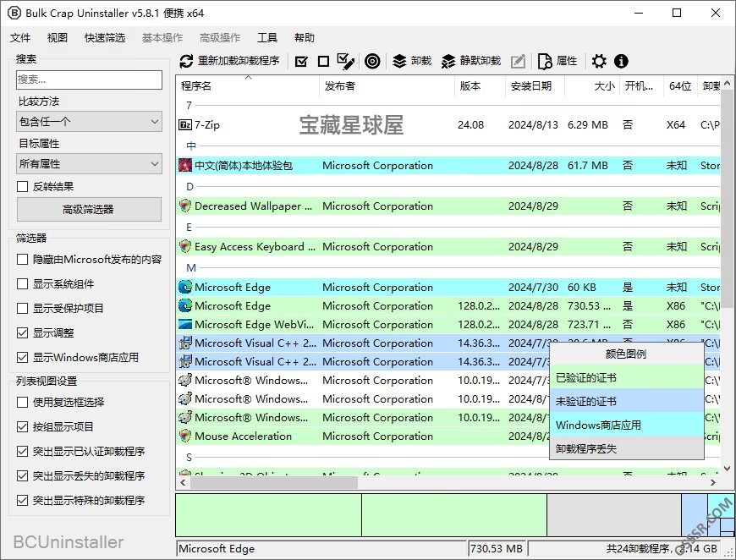
Task: Collapse the S group header
Action: (x=189, y=457)
